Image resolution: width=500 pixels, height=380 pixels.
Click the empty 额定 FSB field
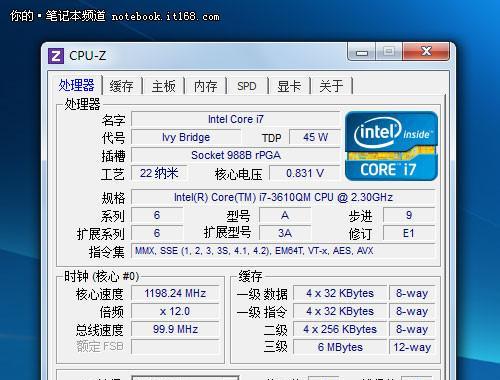175,347
